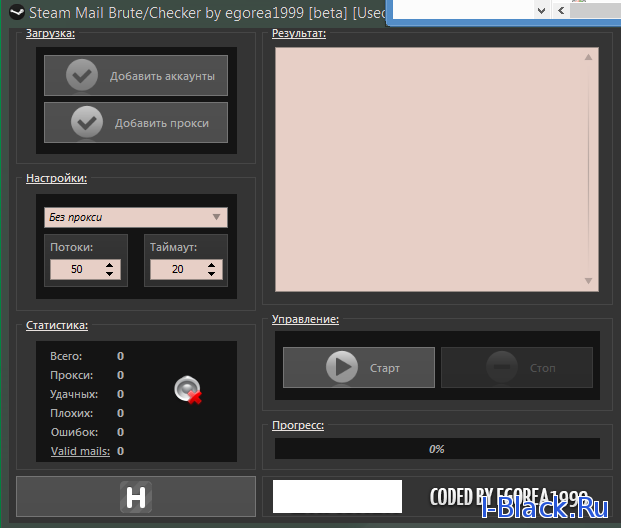Click the down chevron in the overlapping window
The width and height of the screenshot is (621, 528).
pyautogui.click(x=541, y=11)
